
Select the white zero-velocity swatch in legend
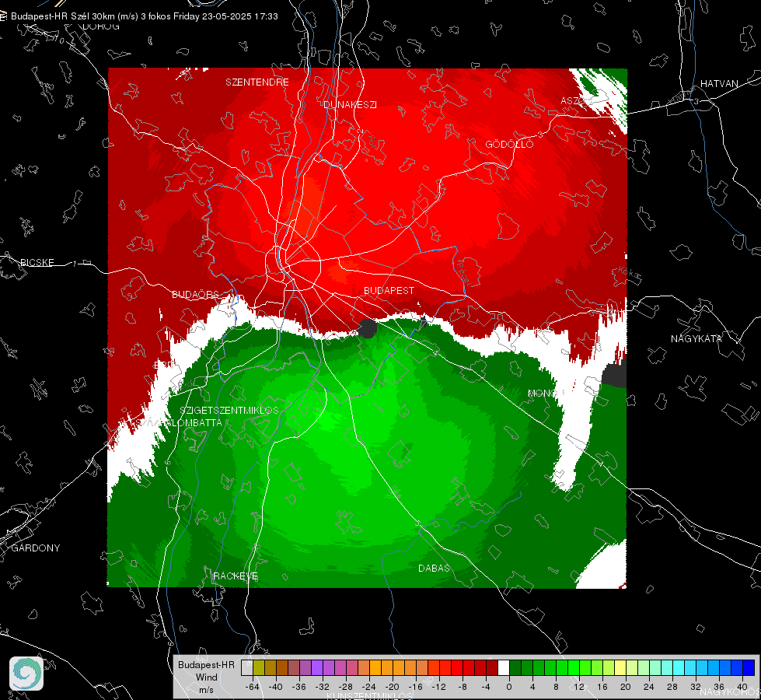pyautogui.click(x=504, y=668)
